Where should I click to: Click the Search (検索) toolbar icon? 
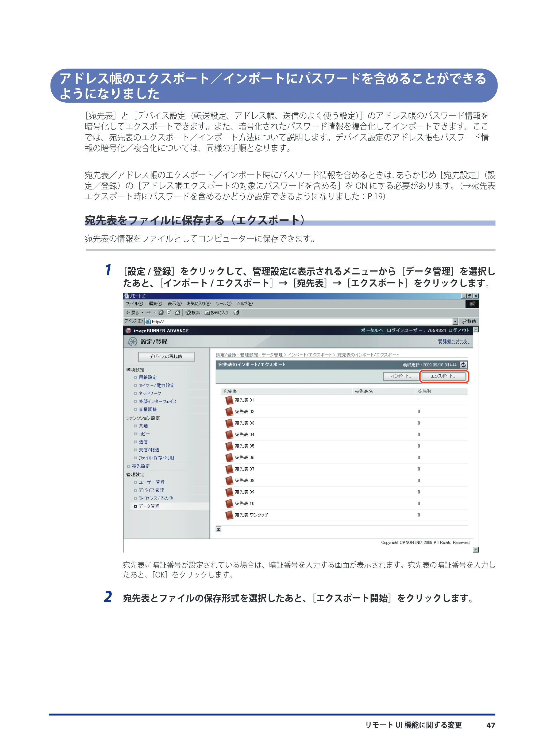click(193, 312)
